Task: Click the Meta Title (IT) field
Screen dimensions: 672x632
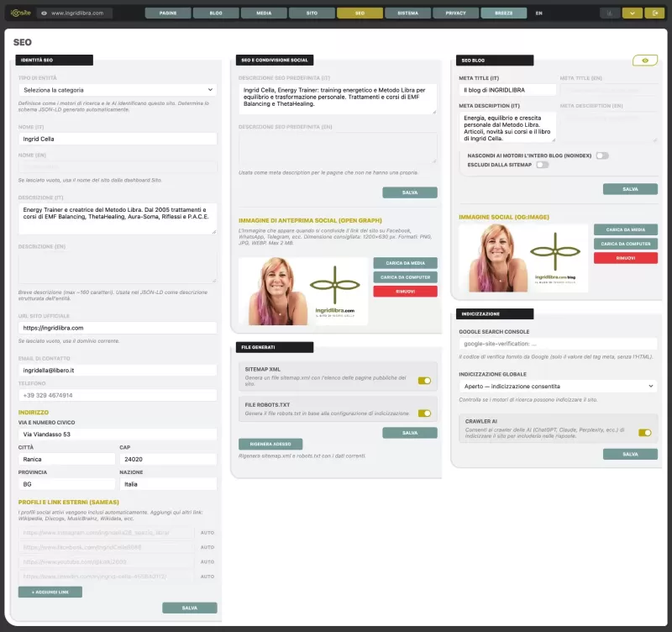Action: coord(507,90)
